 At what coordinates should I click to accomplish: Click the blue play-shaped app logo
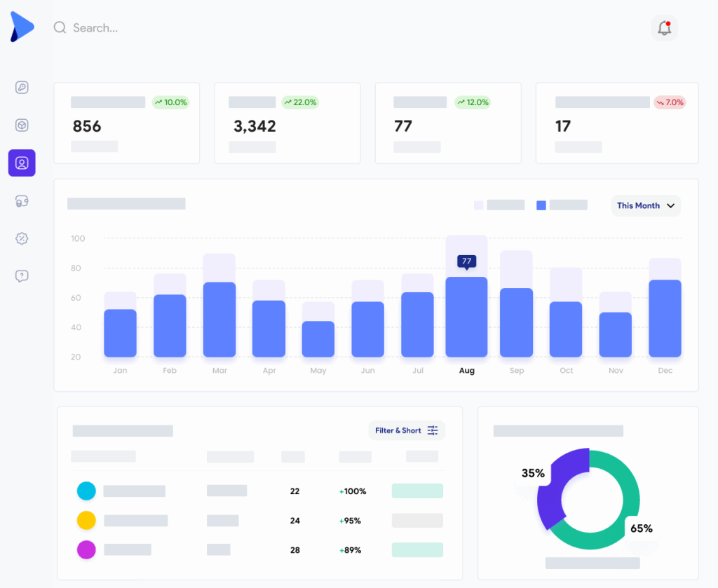[22, 27]
